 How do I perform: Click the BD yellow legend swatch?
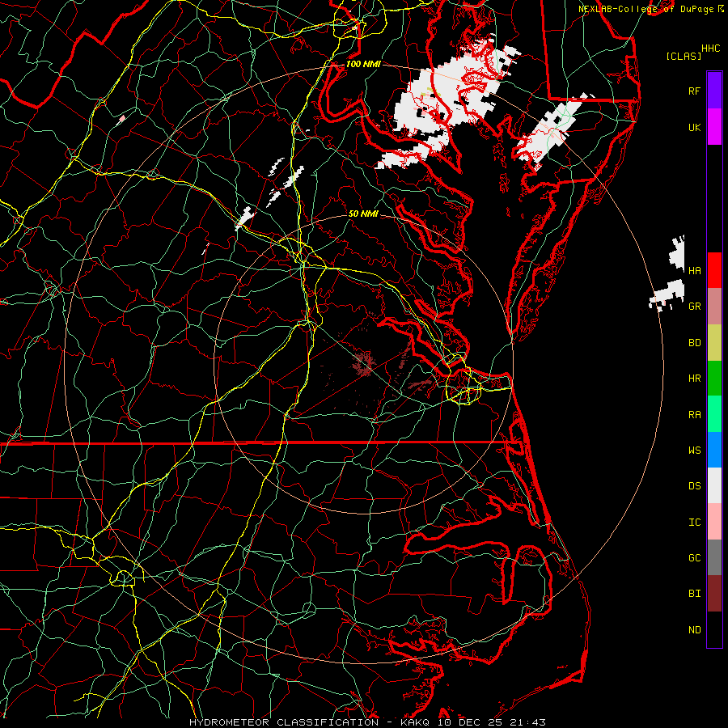(714, 343)
